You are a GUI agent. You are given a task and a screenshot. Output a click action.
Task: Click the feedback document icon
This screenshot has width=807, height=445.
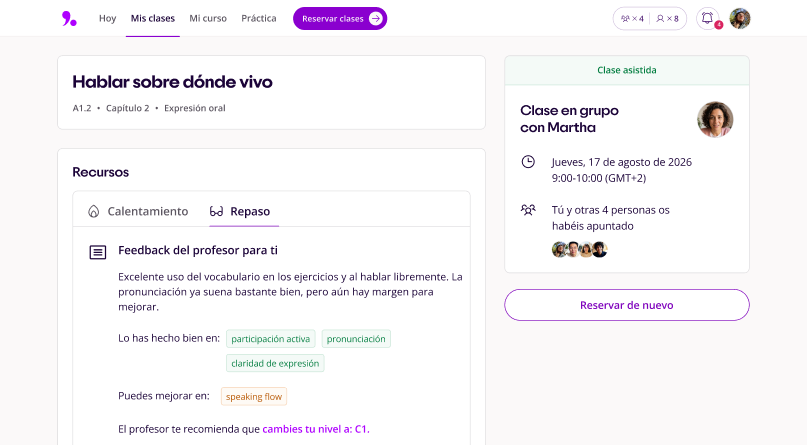[98, 252]
